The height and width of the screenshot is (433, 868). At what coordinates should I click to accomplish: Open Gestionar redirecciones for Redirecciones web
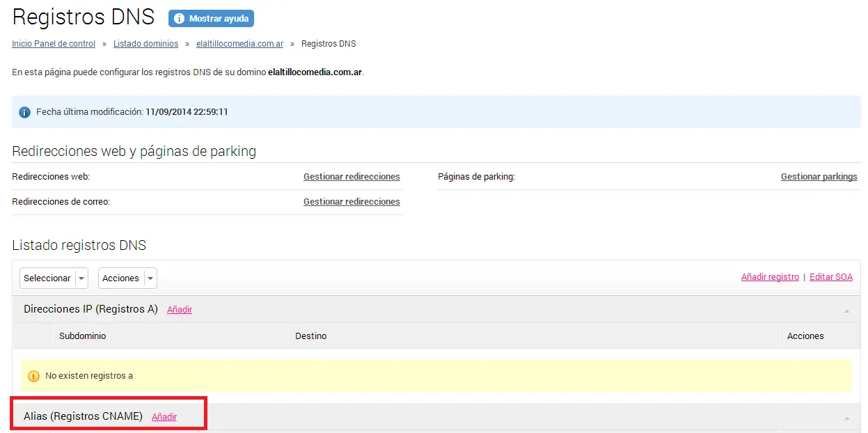(352, 177)
